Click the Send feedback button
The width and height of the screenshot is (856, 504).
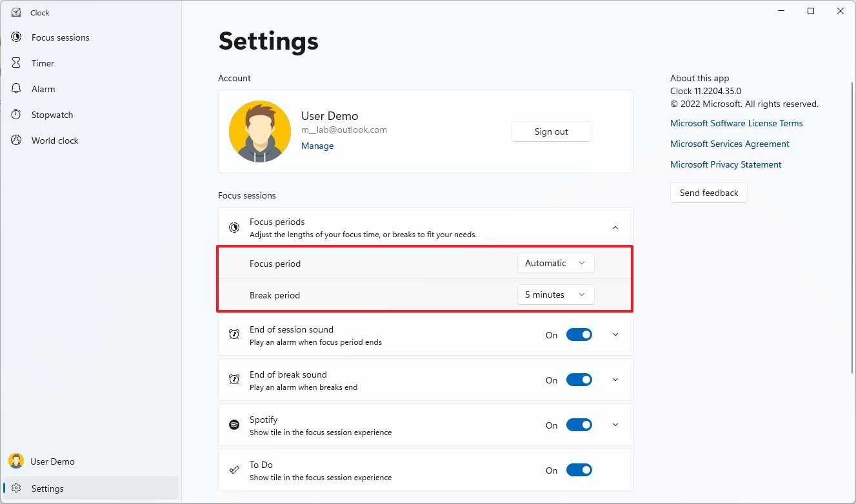(708, 193)
